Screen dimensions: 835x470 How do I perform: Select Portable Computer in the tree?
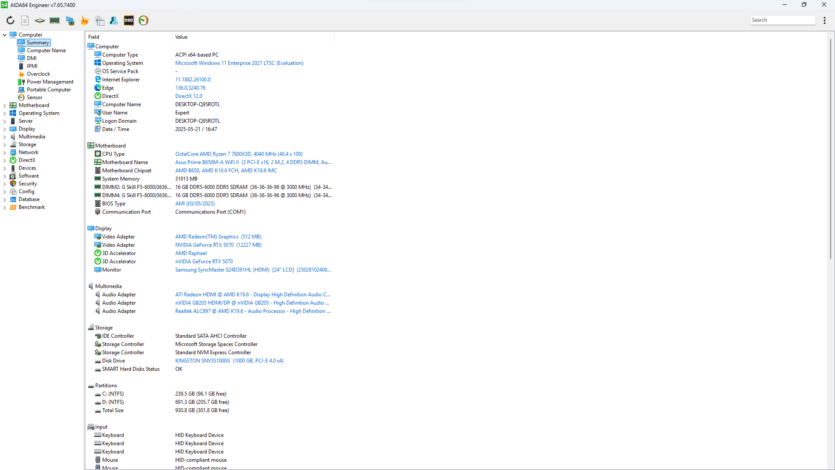[x=49, y=89]
